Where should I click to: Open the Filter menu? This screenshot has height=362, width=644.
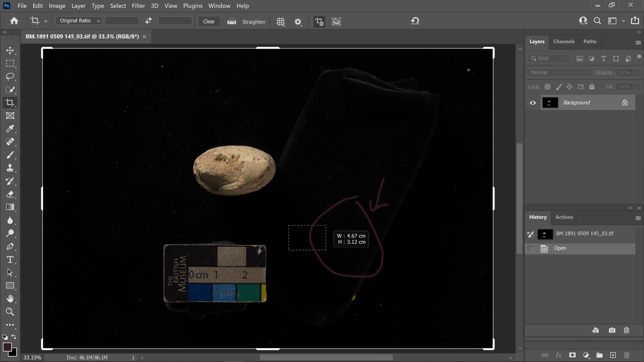tap(138, 6)
